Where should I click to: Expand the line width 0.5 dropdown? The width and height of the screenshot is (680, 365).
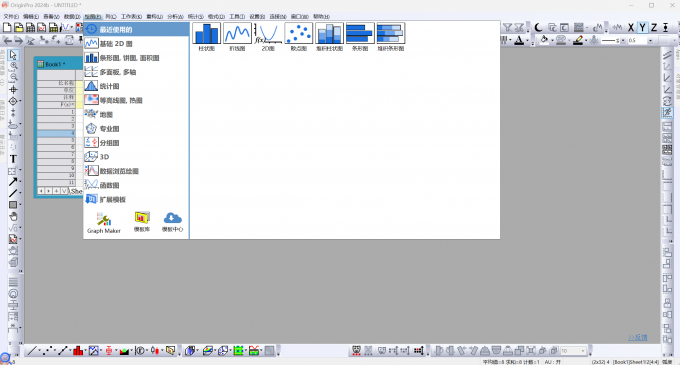pos(650,41)
